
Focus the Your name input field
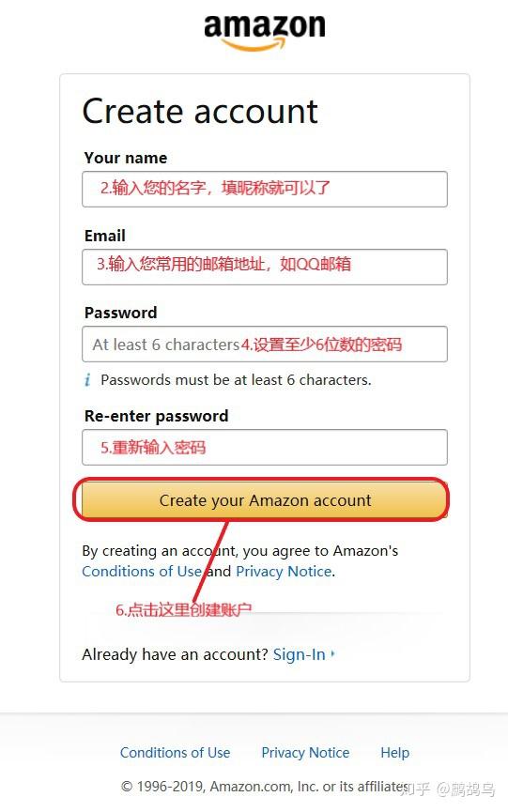[265, 189]
